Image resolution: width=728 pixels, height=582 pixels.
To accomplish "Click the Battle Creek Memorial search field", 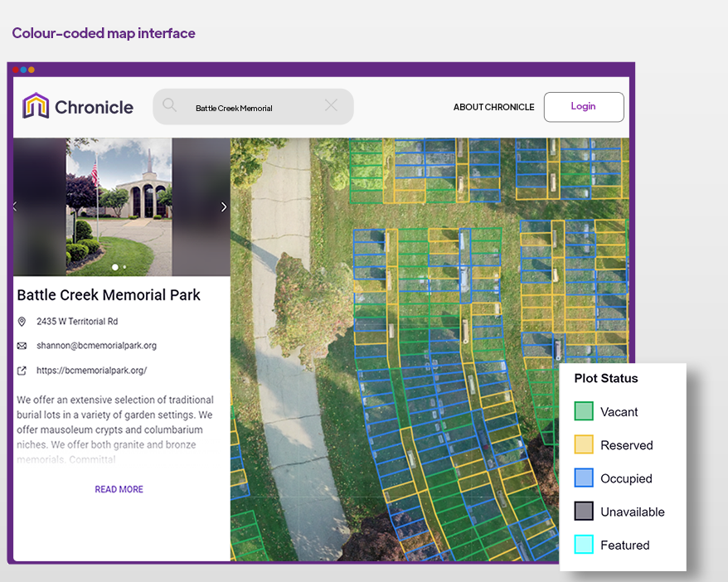I will coord(249,106).
